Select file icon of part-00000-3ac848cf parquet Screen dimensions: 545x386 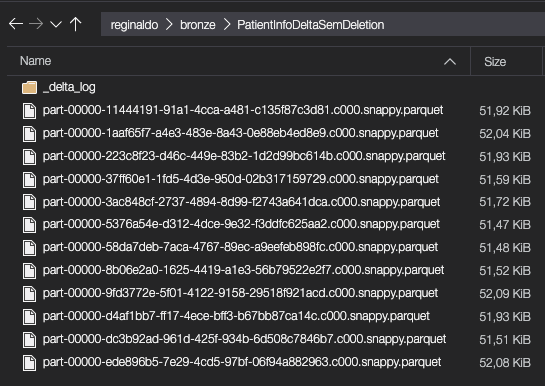pos(29,202)
